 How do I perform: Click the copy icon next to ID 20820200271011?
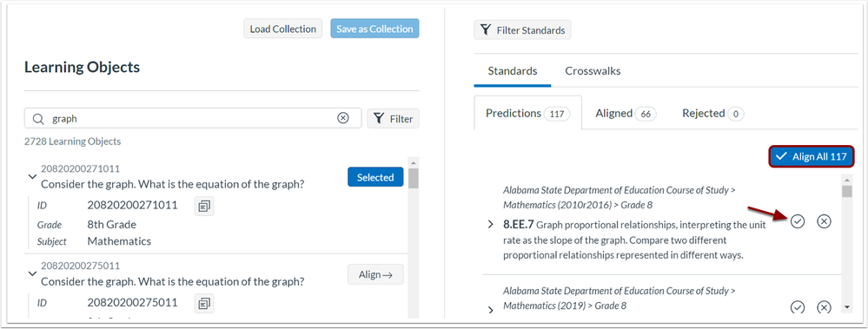[x=203, y=207]
